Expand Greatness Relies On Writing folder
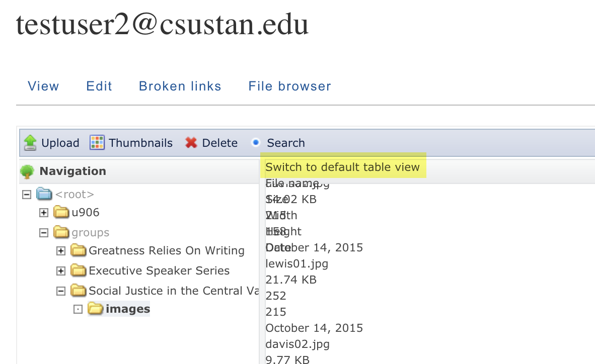 point(61,251)
